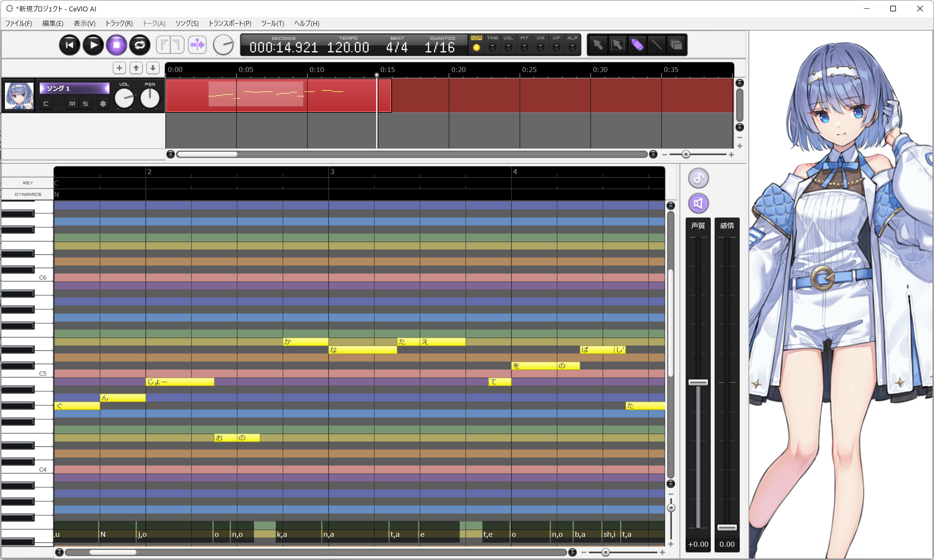Select the VIF vibrato frequency mode
Image resolution: width=934 pixels, height=560 pixels.
(x=556, y=45)
